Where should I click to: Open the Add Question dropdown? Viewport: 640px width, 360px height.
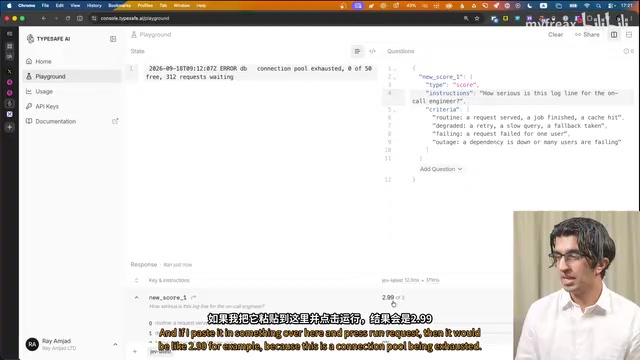(x=441, y=169)
